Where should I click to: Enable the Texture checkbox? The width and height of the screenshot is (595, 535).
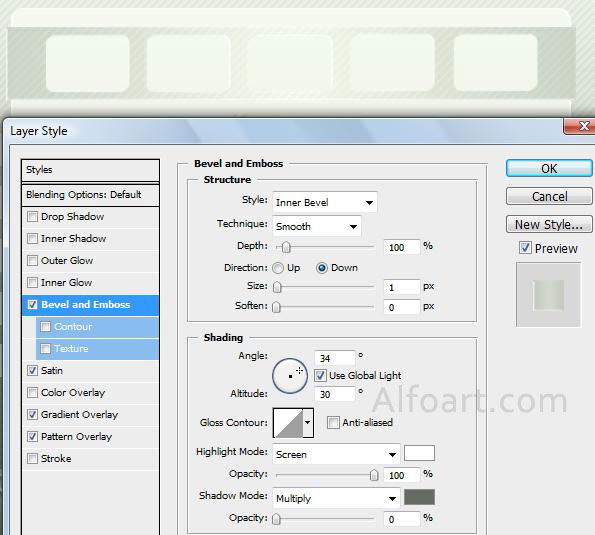click(x=46, y=349)
